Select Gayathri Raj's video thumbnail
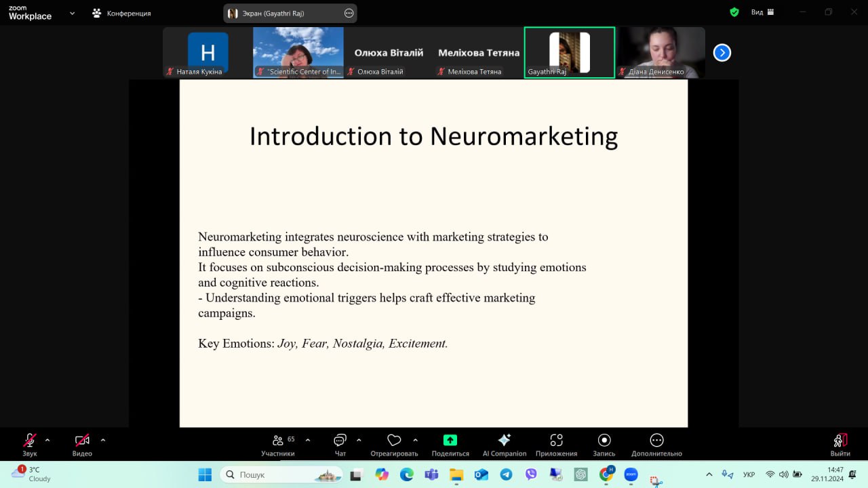This screenshot has width=868, height=488. 569,53
